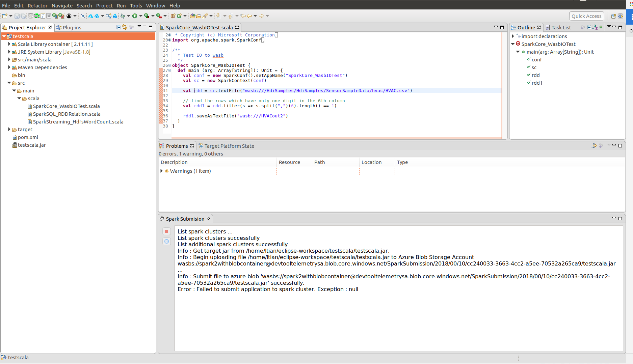Open the Refactor menu
The image size is (633, 364).
click(x=37, y=5)
